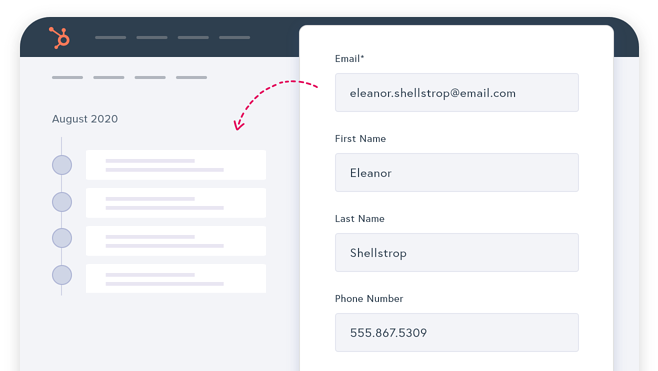The width and height of the screenshot is (658, 371).
Task: Click the HubSpot sprocket logo
Action: [59, 38]
